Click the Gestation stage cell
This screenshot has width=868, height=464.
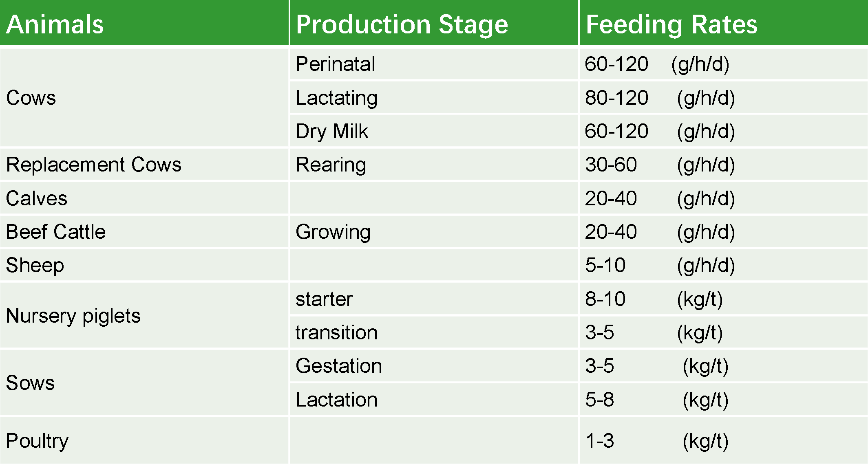tap(434, 366)
